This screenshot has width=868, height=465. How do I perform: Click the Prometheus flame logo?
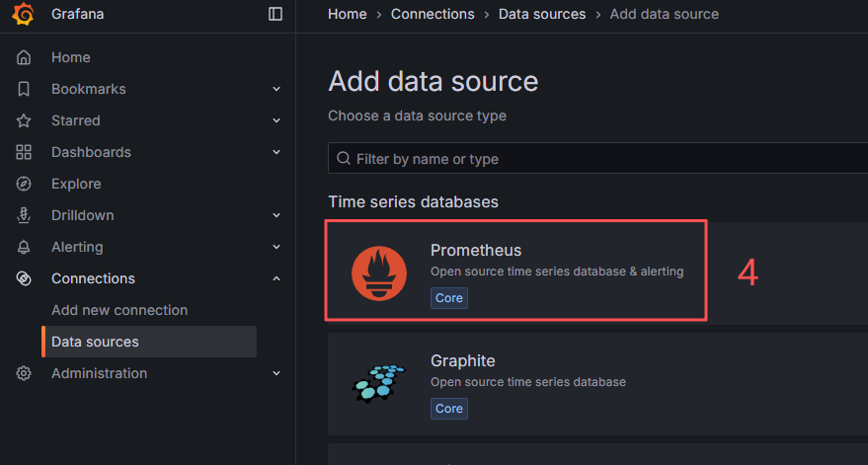(379, 273)
